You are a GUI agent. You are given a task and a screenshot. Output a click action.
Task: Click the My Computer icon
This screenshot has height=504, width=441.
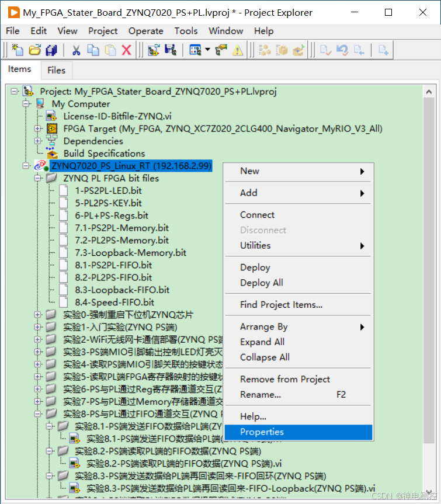pos(40,103)
